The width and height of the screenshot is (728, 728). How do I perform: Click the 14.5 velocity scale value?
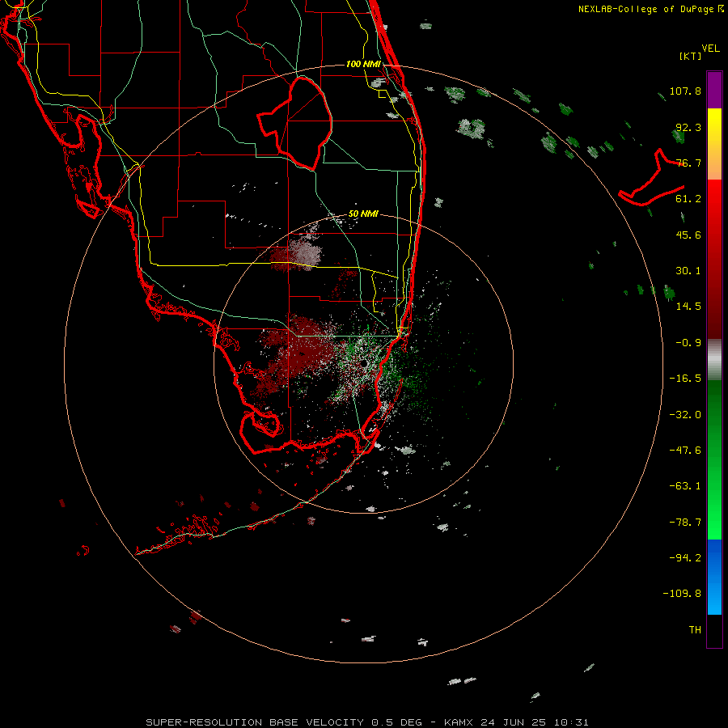coord(688,307)
